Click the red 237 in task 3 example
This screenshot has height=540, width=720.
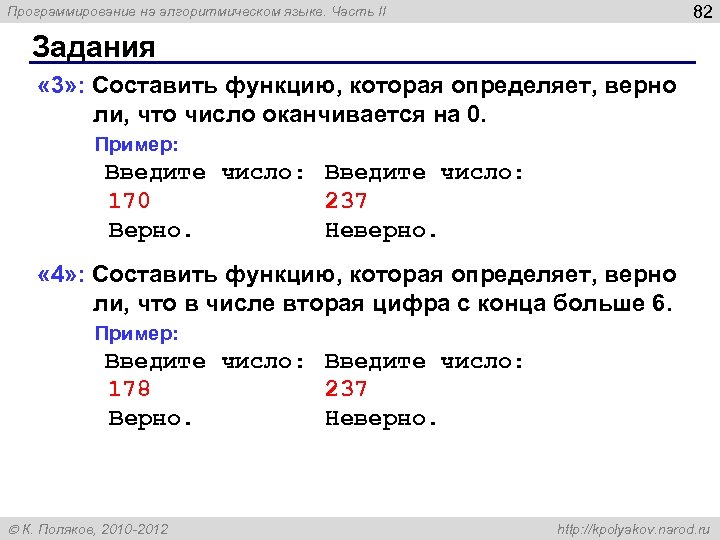(x=346, y=201)
